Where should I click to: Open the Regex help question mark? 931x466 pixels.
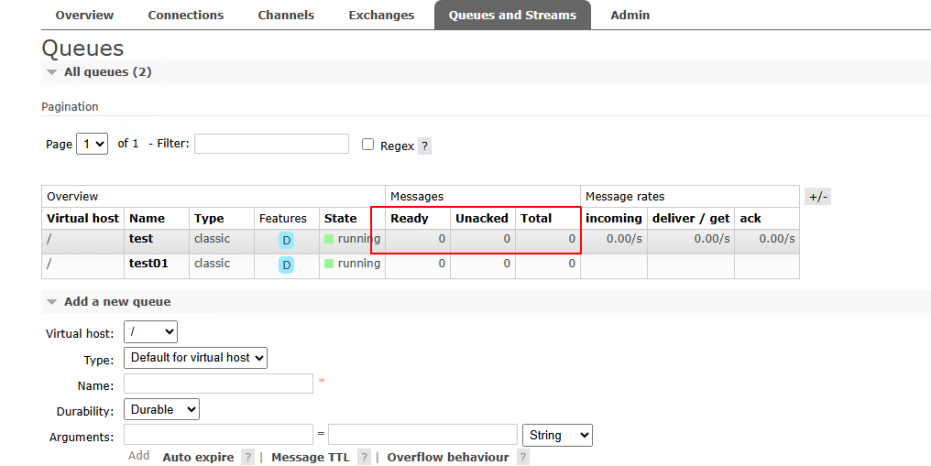425,146
